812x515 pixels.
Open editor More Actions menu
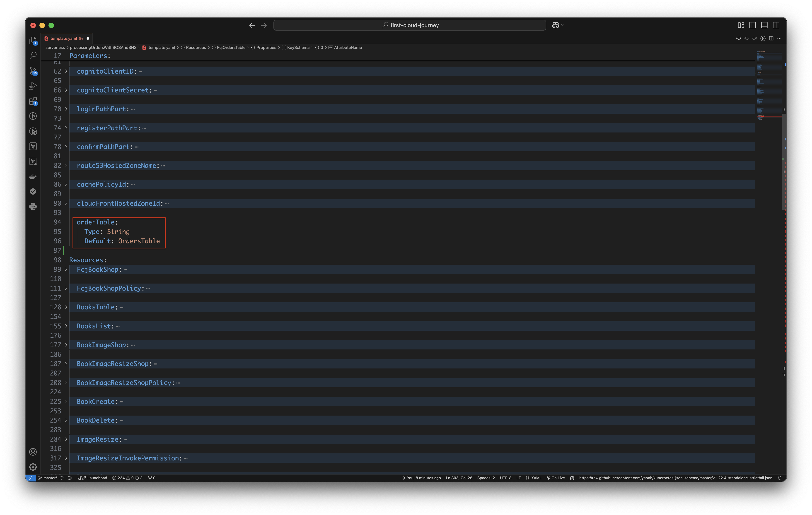[x=779, y=39]
